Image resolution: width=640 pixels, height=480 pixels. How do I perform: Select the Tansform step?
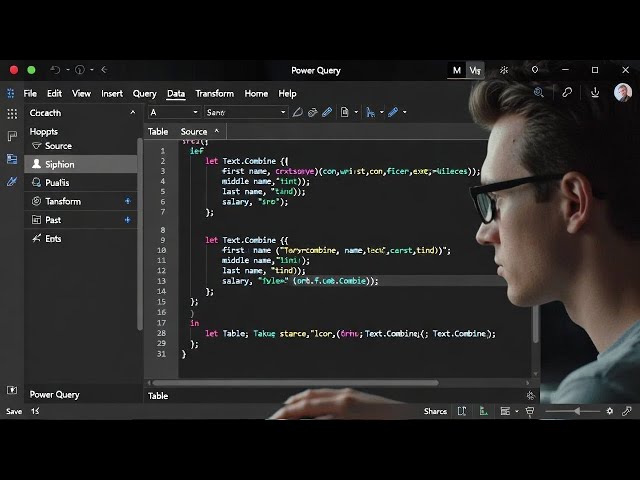pyautogui.click(x=81, y=201)
